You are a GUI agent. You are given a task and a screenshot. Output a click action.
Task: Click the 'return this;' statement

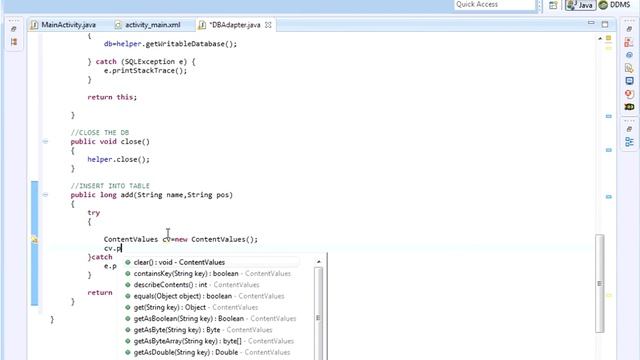[112, 97]
